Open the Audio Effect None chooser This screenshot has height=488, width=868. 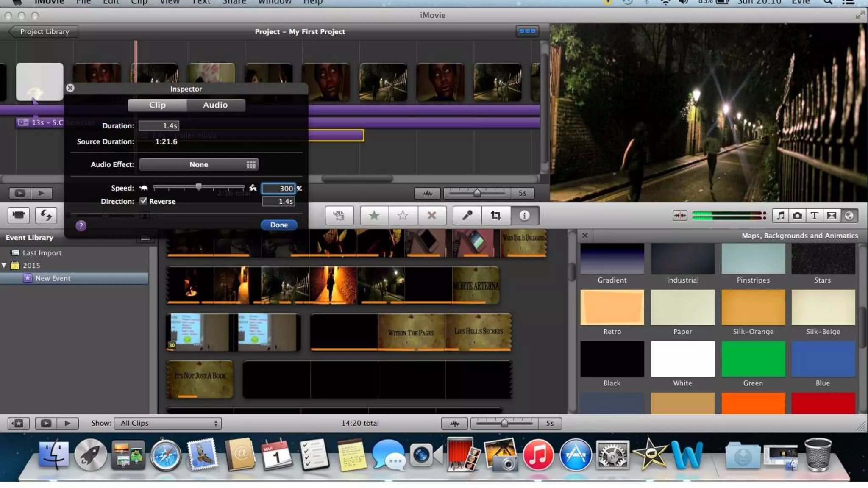[x=199, y=164]
